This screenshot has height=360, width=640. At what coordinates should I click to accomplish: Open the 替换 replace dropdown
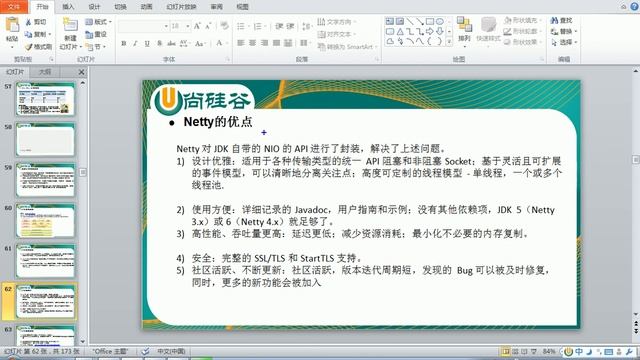click(x=563, y=31)
